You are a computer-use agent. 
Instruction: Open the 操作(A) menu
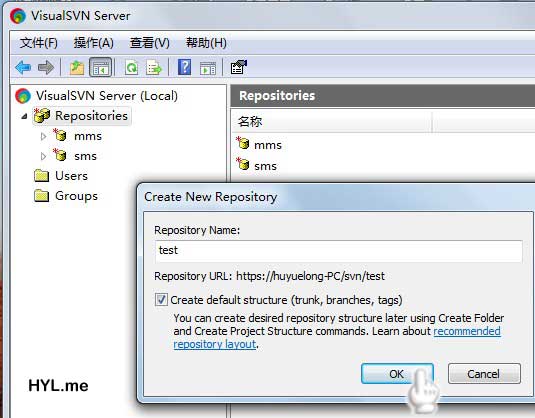point(93,43)
